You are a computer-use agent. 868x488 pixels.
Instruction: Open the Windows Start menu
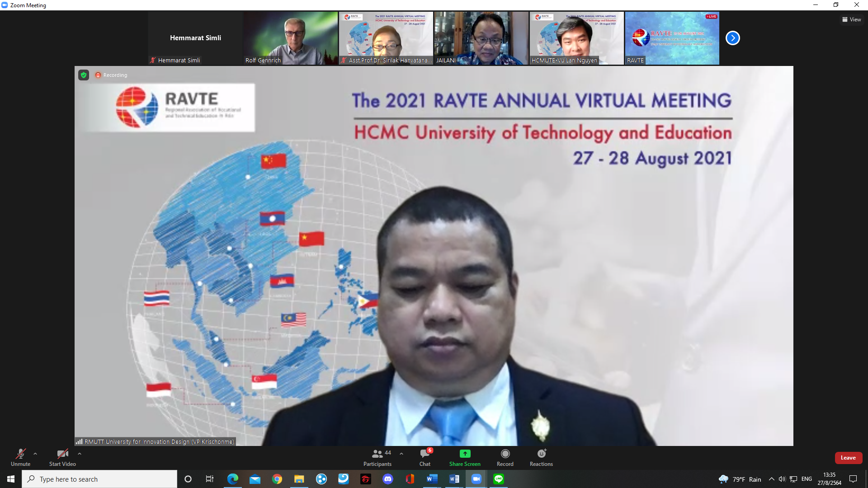pyautogui.click(x=11, y=479)
